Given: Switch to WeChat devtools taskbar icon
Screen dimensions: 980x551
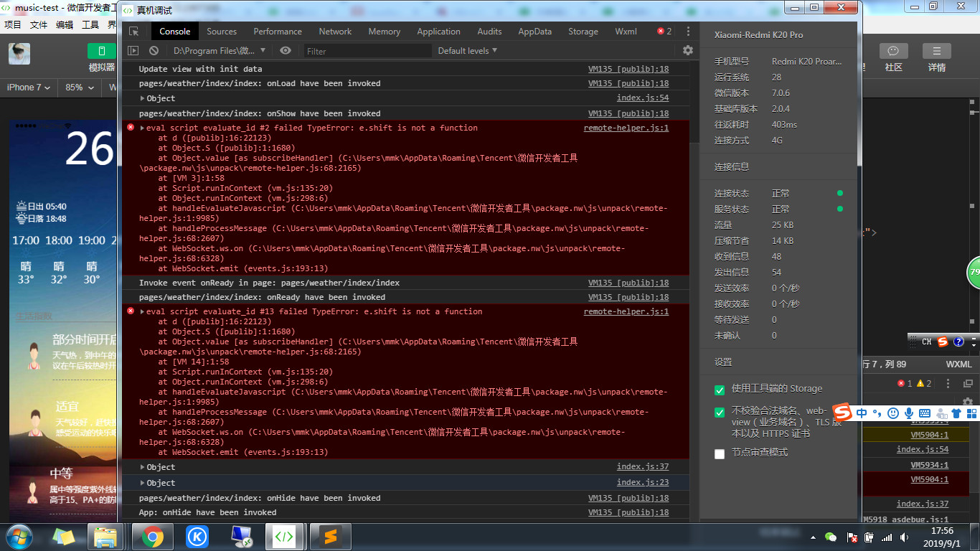Looking at the screenshot, I should coord(286,537).
